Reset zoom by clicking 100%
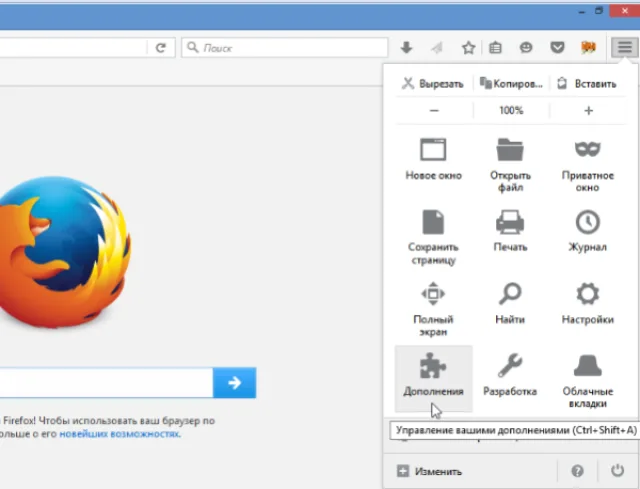 [x=511, y=111]
